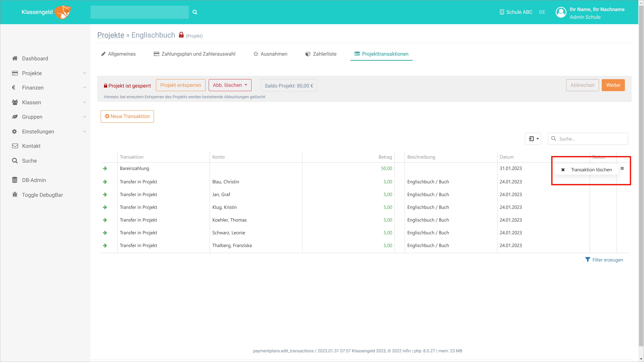Click the green arrow in the Koehler, Thomas row

point(105,220)
